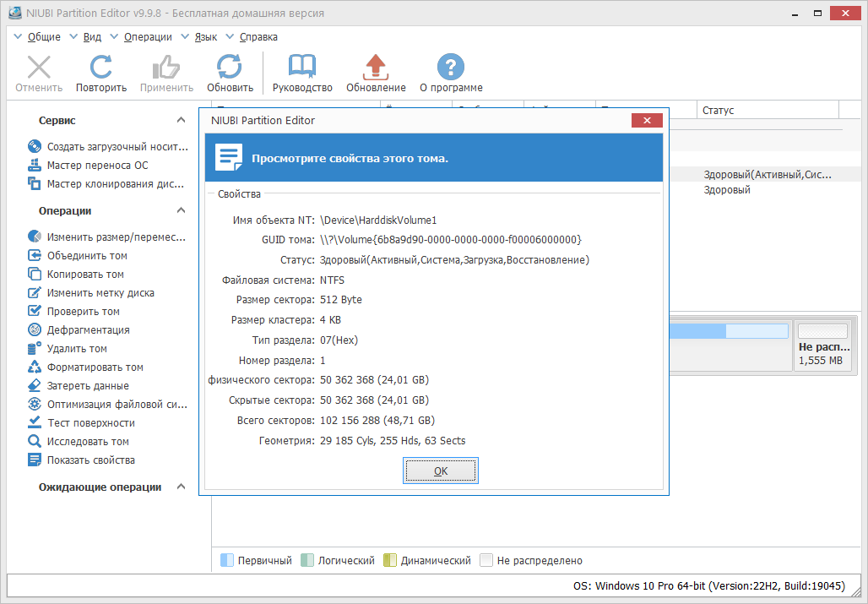
Task: Click the Исследовать том magnifier icon
Action: tap(35, 441)
